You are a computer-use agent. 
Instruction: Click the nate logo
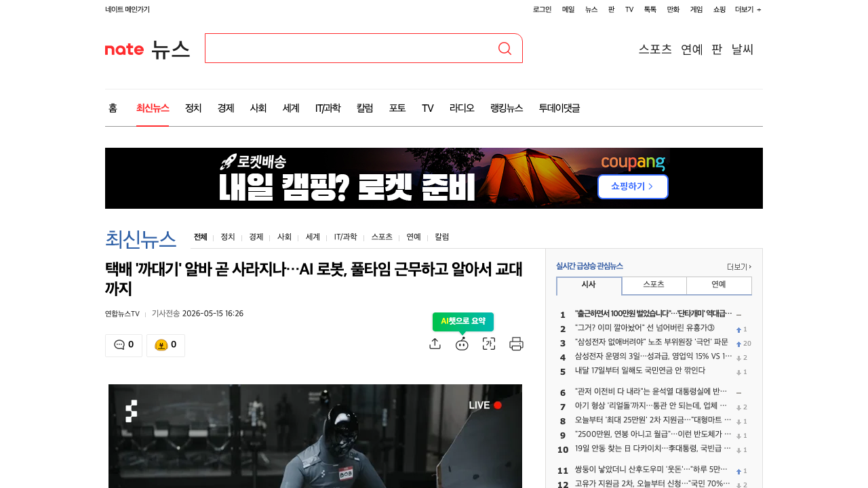click(x=124, y=49)
